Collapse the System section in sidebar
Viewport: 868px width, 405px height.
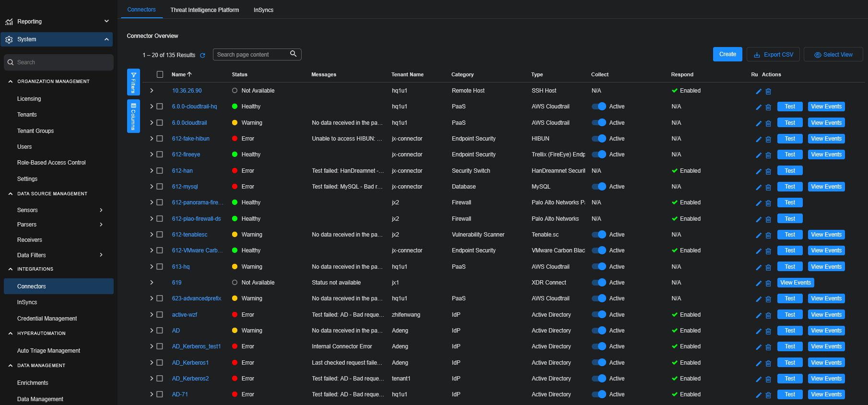coord(106,39)
